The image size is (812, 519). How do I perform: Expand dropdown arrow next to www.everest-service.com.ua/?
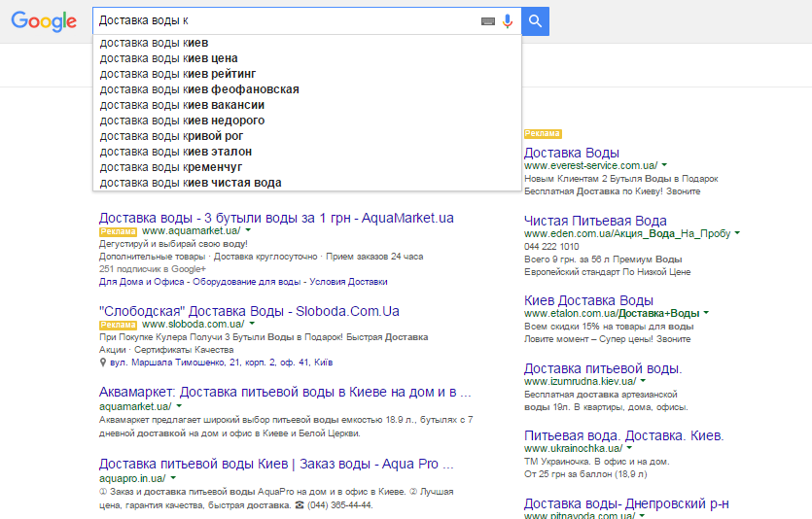(664, 165)
